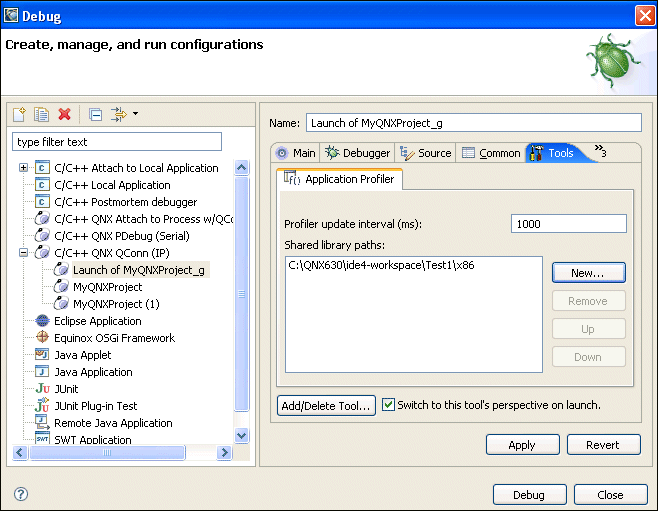The height and width of the screenshot is (511, 658).
Task: Delete selected configuration with red X icon
Action: [65, 115]
